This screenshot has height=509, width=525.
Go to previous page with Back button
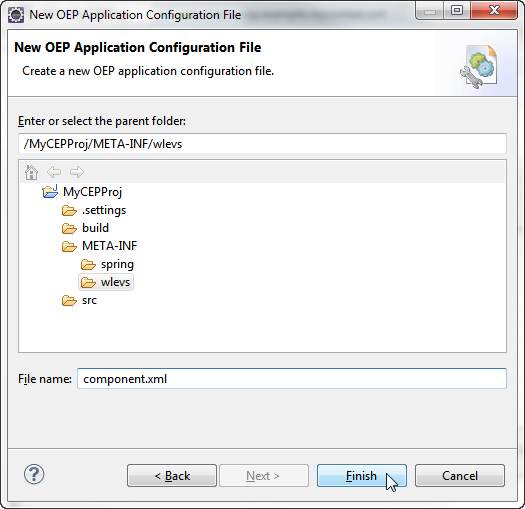click(172, 476)
